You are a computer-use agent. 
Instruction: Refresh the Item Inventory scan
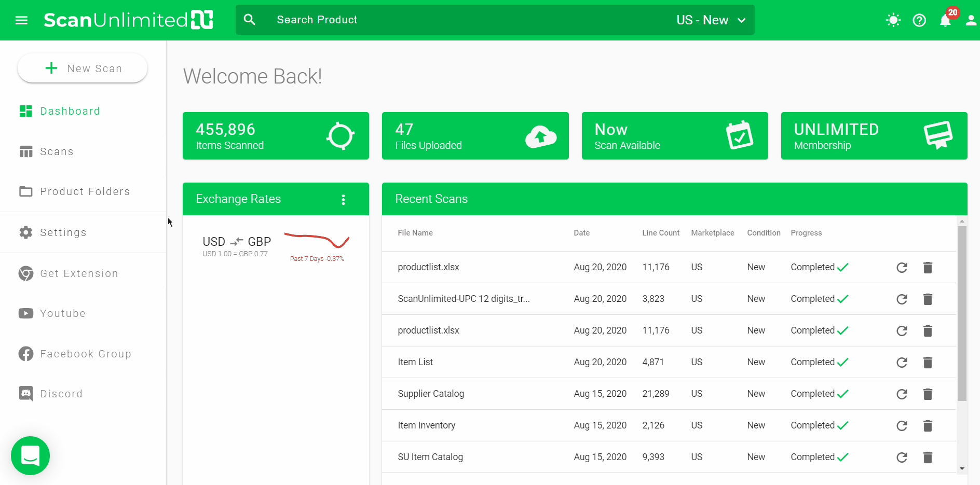902,426
